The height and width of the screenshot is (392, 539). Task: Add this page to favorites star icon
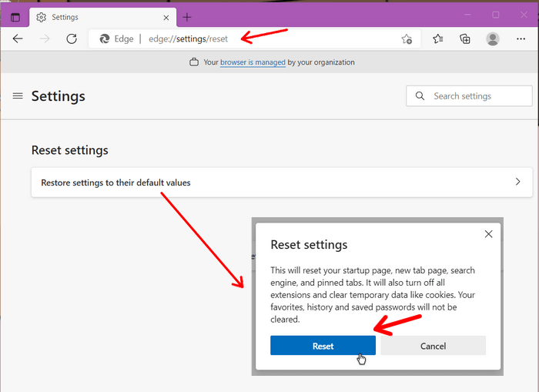(x=407, y=39)
